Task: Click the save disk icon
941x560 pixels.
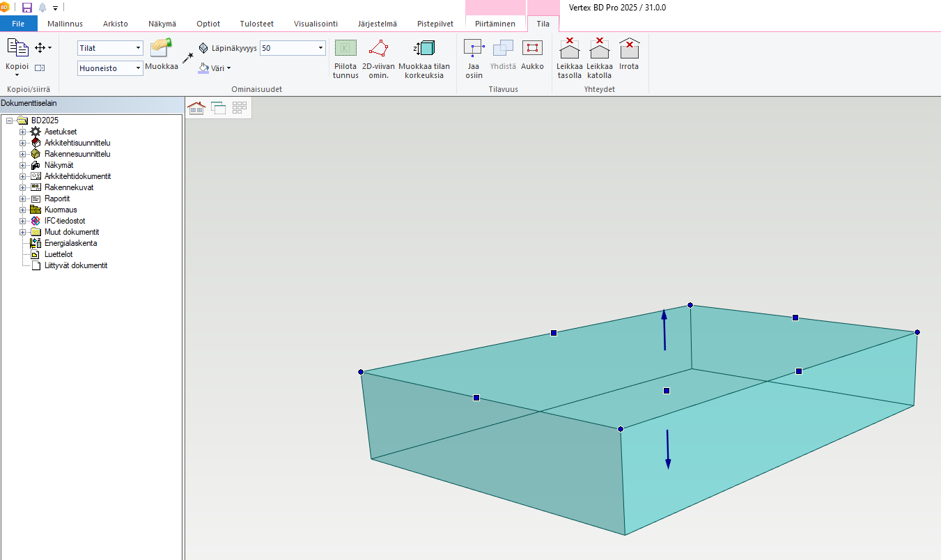Action: point(27,8)
